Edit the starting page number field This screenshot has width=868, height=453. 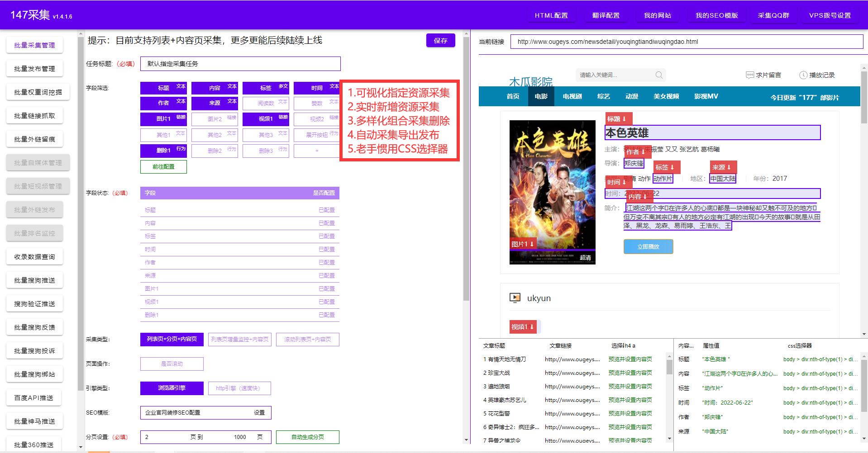click(x=163, y=437)
